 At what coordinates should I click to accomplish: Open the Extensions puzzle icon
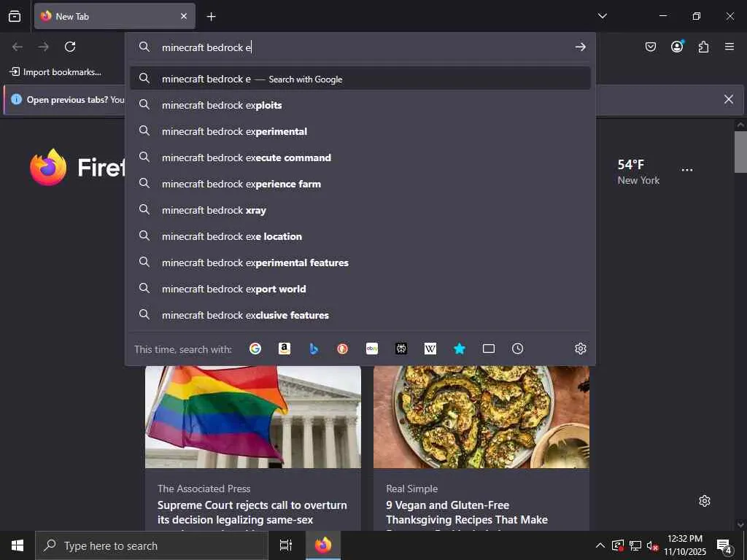point(703,47)
